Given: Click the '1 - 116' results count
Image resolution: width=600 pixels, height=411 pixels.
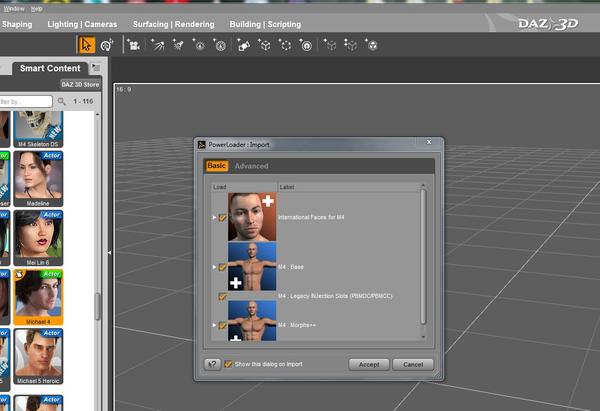Looking at the screenshot, I should 83,101.
